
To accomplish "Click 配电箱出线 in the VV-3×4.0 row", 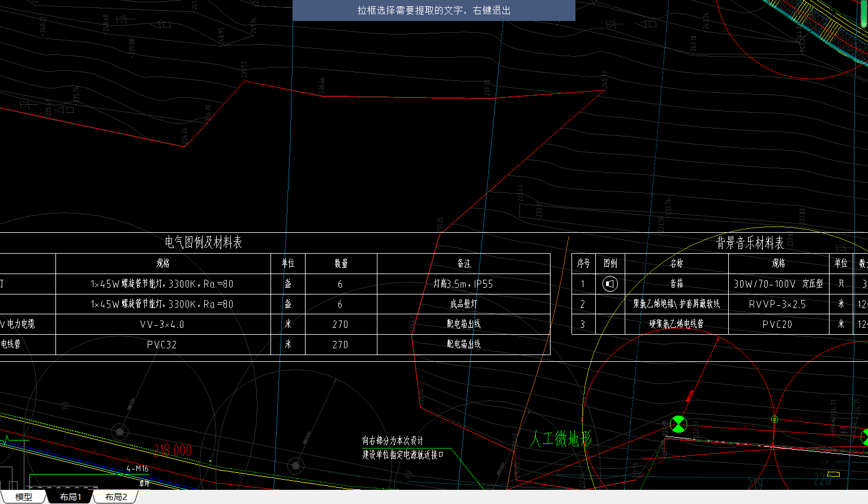I will click(x=463, y=324).
